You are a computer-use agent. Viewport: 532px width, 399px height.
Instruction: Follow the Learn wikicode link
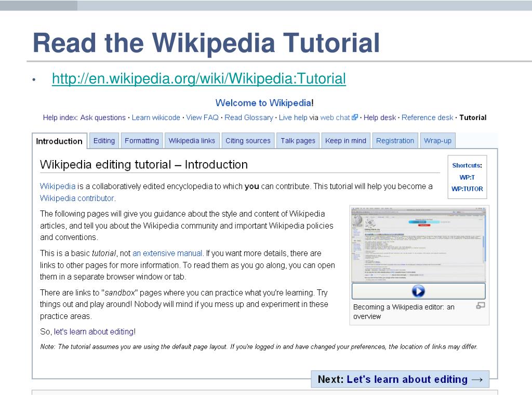tap(156, 118)
